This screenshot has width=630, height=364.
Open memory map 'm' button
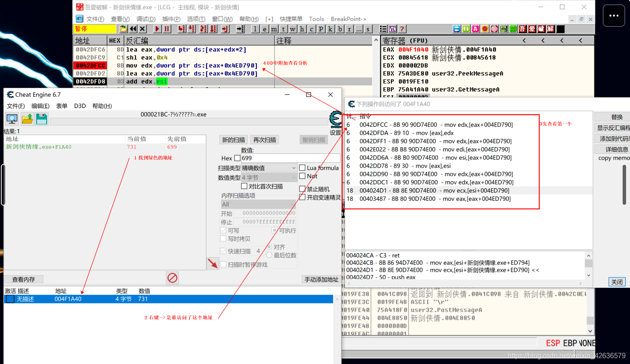(274, 29)
